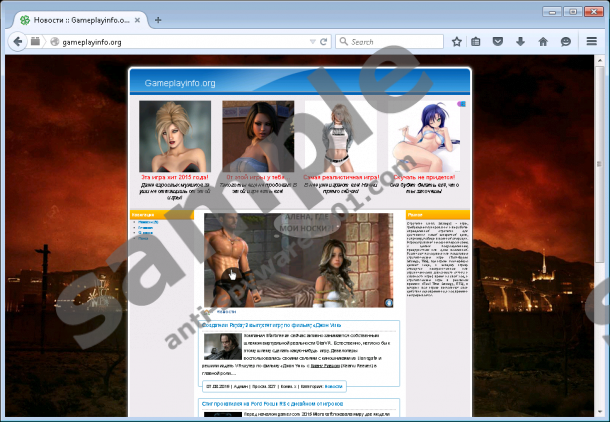Show bookmarks list icon in toolbar
Screen dimensions: 610x422
click(x=477, y=42)
